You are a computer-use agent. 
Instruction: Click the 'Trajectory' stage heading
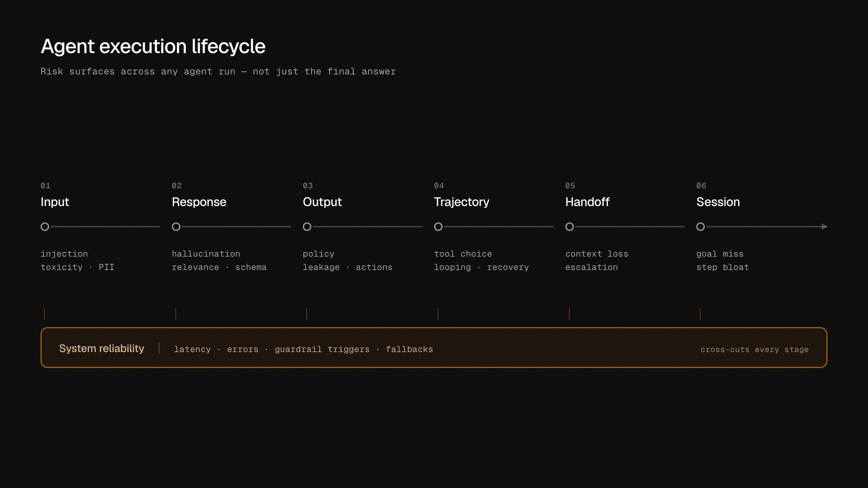[x=461, y=202]
